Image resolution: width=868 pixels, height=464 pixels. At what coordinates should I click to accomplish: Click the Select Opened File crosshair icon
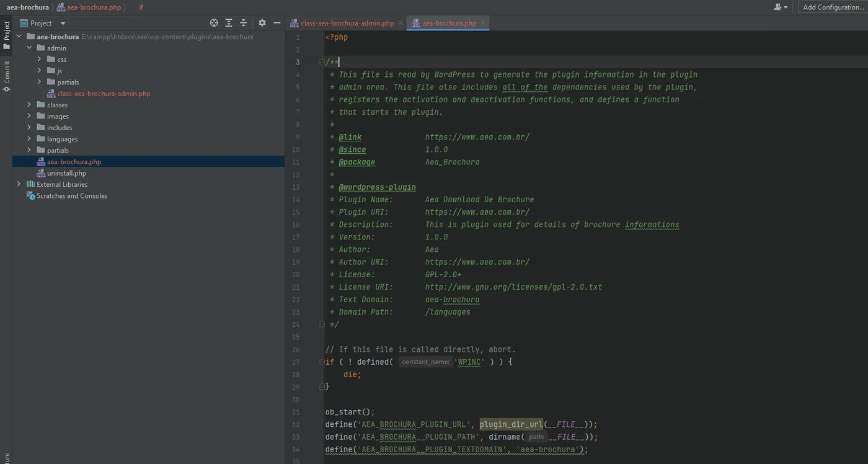click(214, 23)
